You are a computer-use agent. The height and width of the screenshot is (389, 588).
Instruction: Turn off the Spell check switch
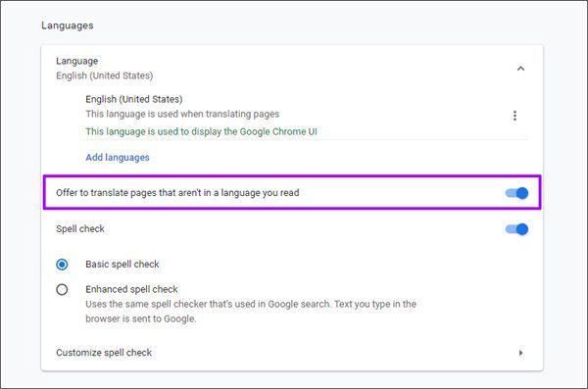pos(516,229)
